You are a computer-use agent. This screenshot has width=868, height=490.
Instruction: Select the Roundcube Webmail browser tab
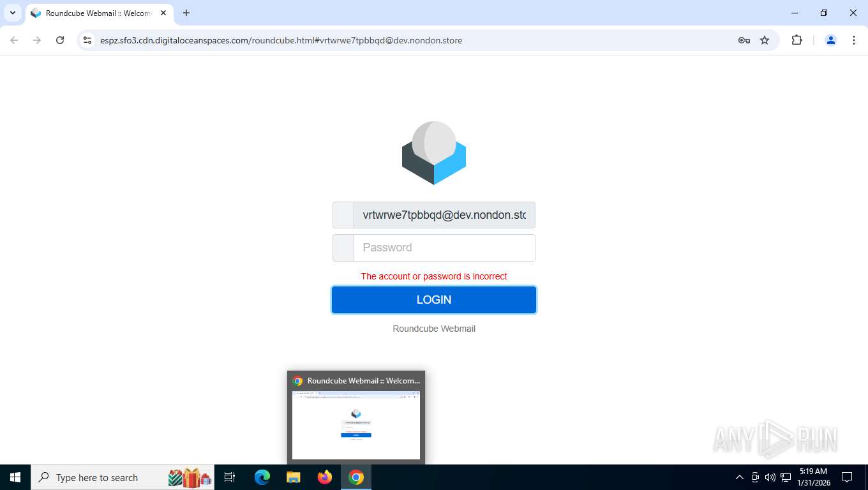point(99,13)
